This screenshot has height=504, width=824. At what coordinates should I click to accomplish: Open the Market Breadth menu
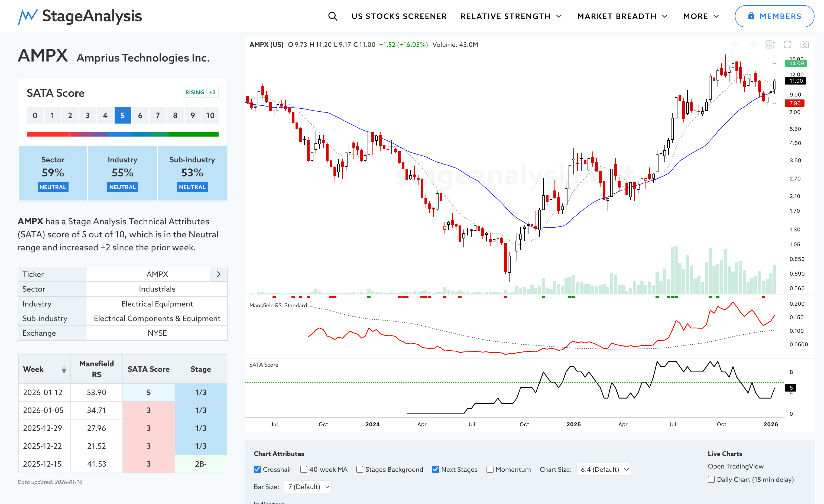[x=622, y=16]
